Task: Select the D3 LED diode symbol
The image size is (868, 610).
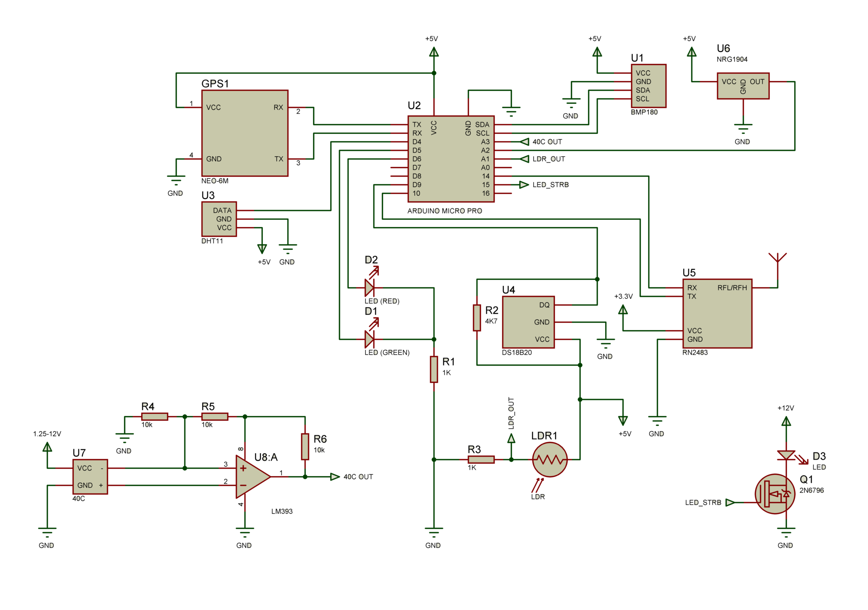Action: point(786,455)
